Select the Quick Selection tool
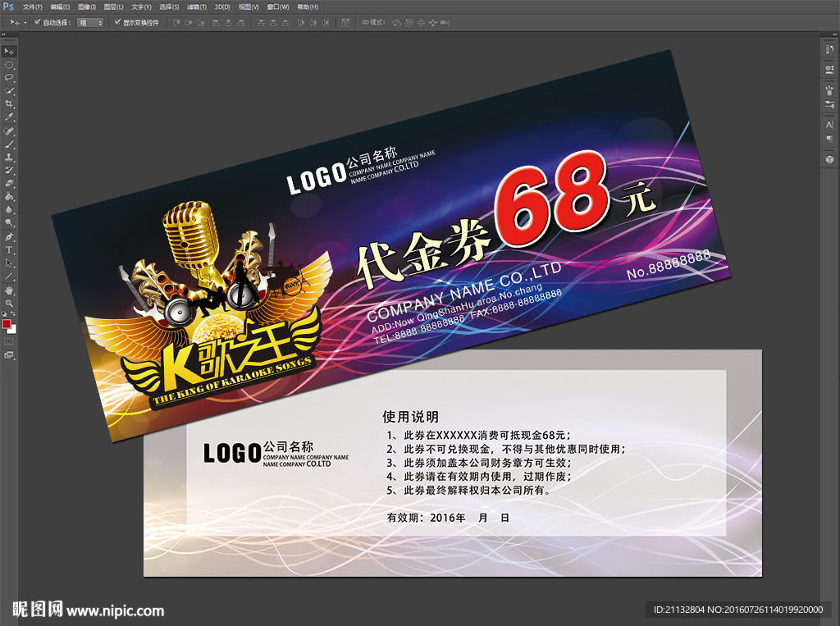 [9, 91]
